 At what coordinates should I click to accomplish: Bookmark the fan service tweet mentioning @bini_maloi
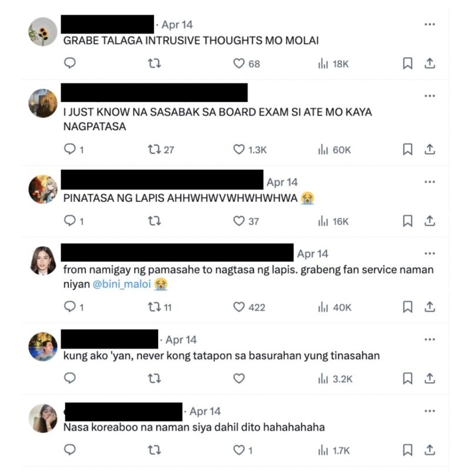(407, 307)
